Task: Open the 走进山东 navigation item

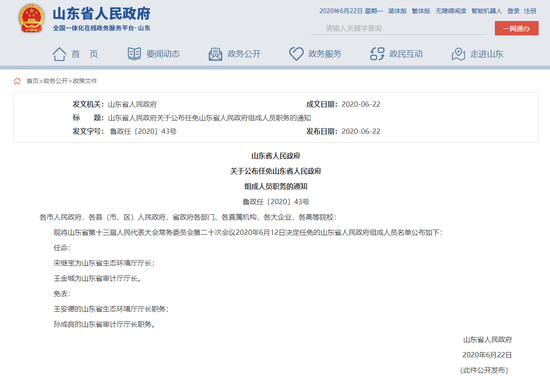Action: pos(487,54)
